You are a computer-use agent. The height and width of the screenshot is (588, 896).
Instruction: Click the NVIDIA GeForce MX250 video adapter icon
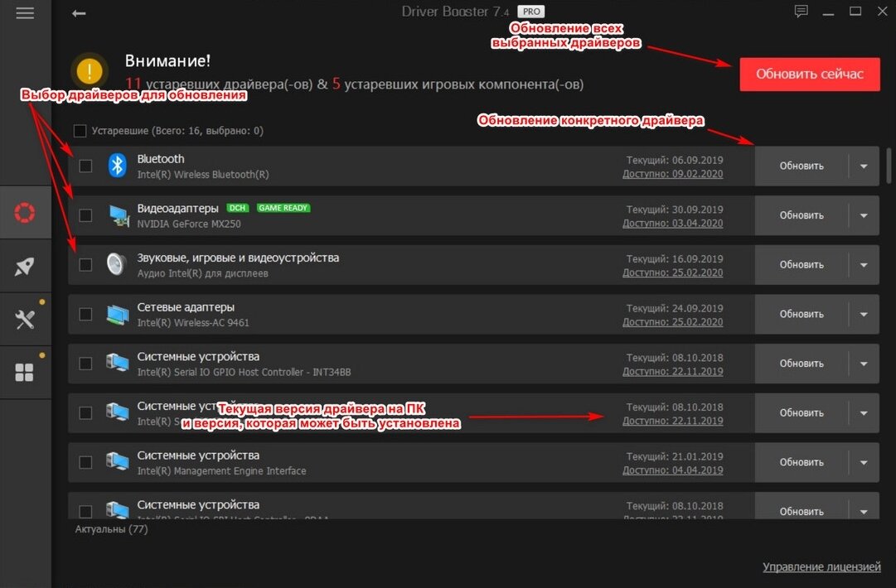click(119, 215)
